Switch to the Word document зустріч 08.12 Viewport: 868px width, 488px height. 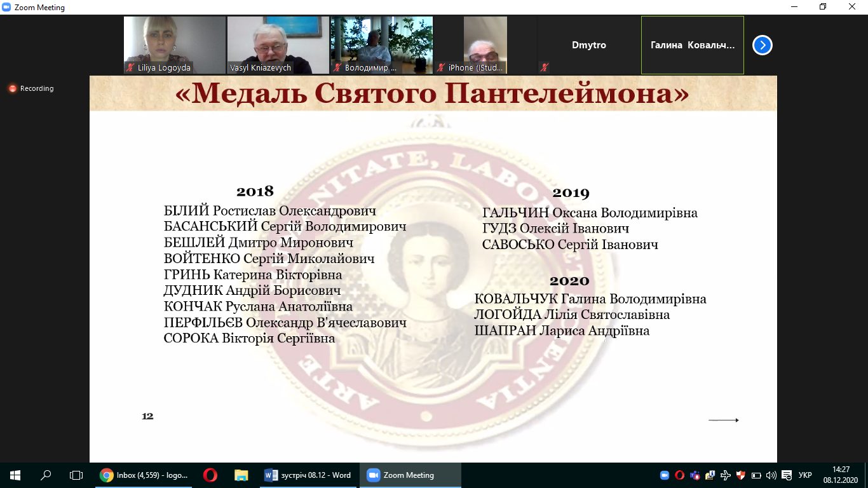308,475
